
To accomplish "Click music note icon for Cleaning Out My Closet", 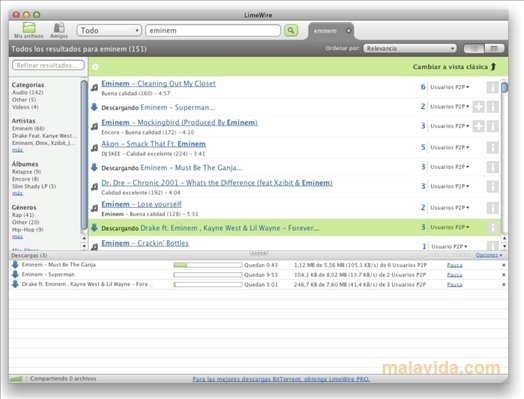I will (95, 88).
